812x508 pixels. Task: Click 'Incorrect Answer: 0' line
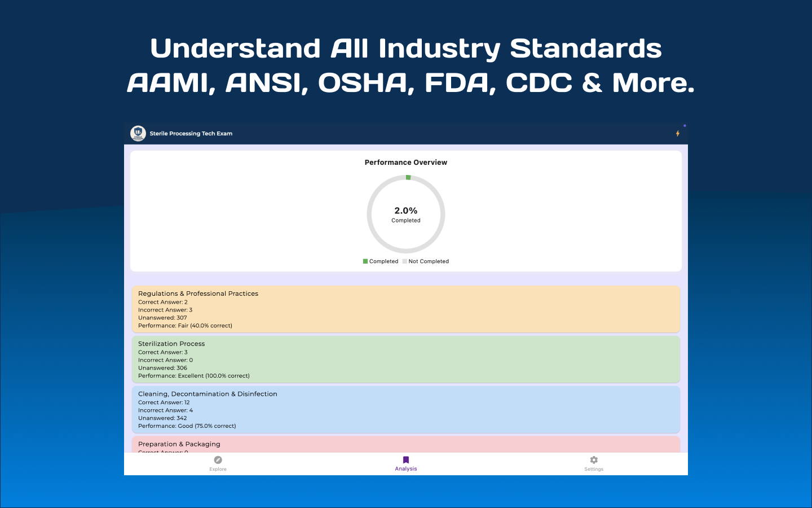click(165, 360)
